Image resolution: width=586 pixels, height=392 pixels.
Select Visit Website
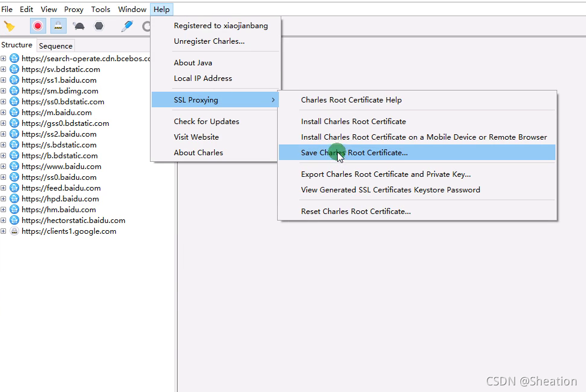[x=215, y=137]
